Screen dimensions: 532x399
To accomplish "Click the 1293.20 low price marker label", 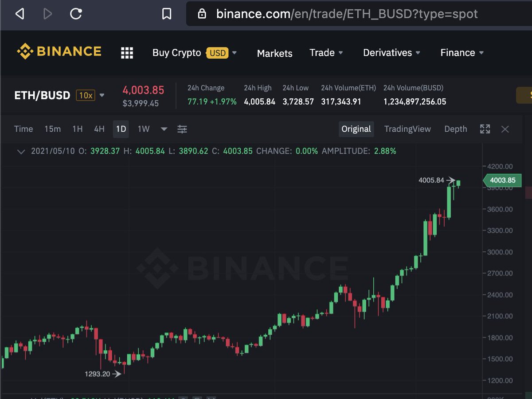I will click(x=97, y=374).
